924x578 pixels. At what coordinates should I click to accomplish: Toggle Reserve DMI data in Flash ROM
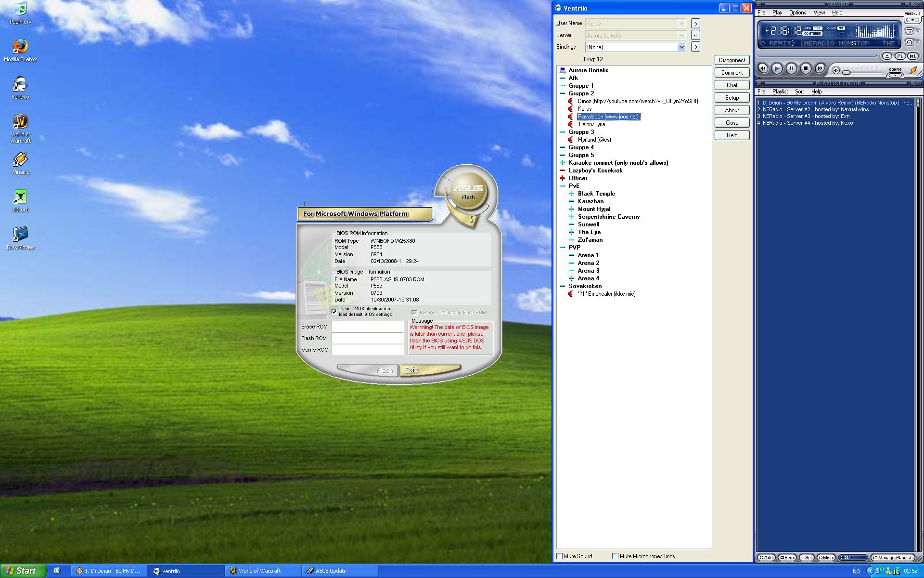point(414,313)
